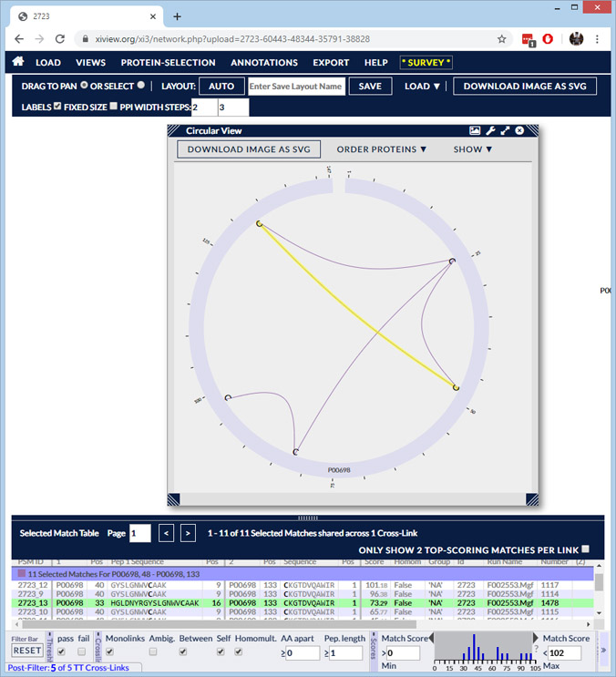Click top toolbar Download Image as SVG
Viewport: 616px width, 677px height.
[x=525, y=86]
